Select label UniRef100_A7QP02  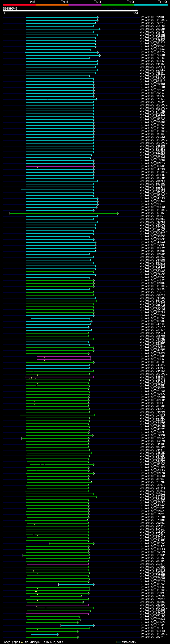[x=152, y=49]
